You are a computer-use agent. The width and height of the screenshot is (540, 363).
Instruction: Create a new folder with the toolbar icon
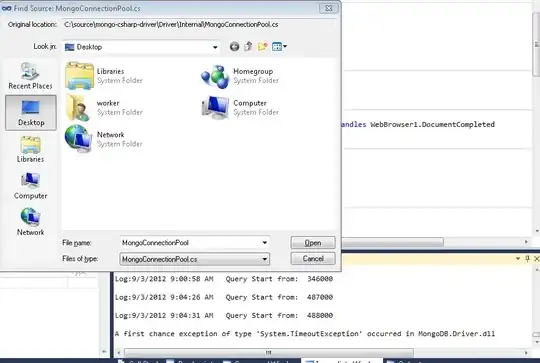coord(263,46)
